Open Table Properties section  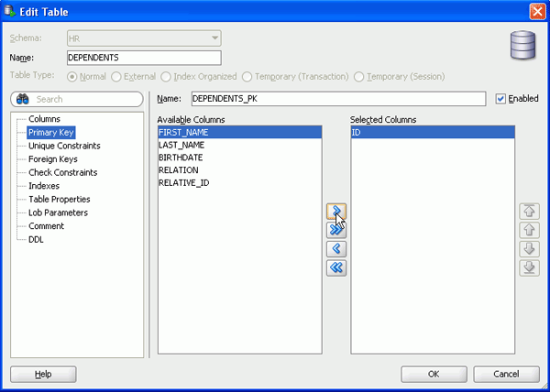[60, 199]
